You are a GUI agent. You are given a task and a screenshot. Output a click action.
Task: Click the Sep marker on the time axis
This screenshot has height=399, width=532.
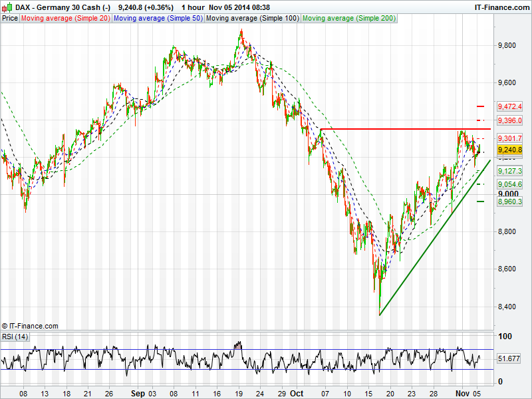137,393
